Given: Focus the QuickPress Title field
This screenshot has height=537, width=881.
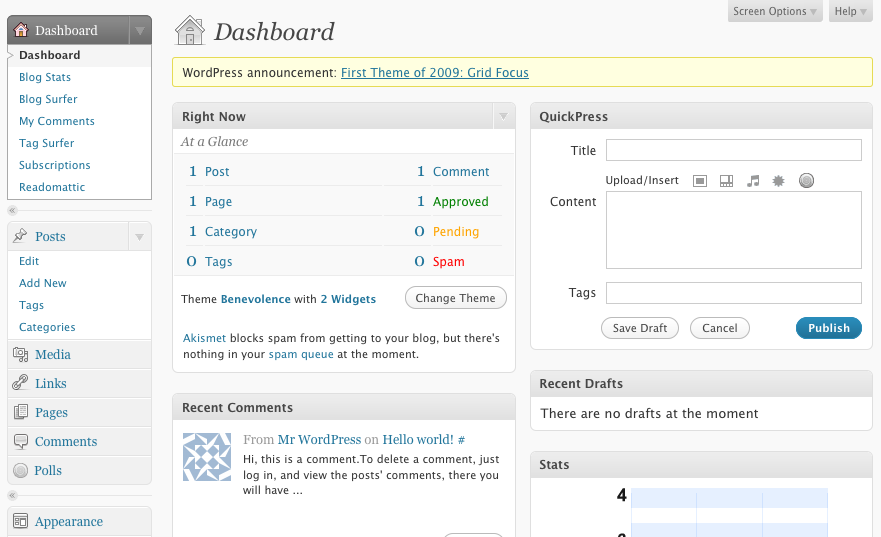Looking at the screenshot, I should [734, 150].
